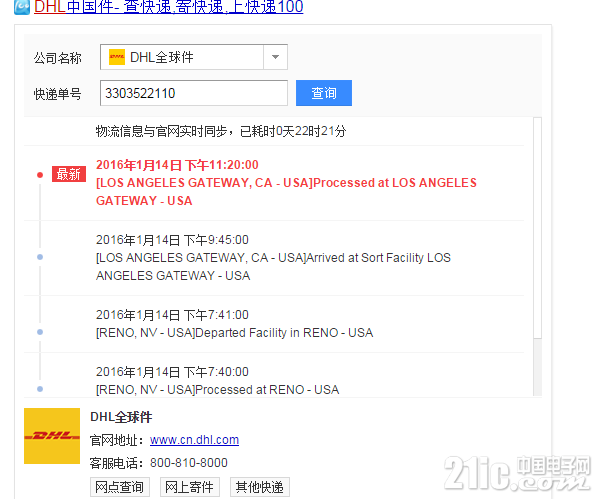Click the 快递单号 label

coord(58,94)
